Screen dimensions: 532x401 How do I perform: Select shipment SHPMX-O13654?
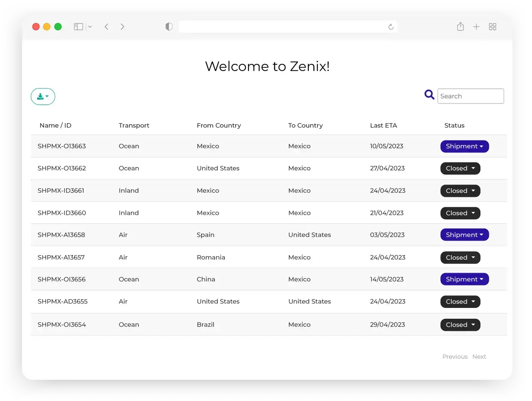(62, 325)
